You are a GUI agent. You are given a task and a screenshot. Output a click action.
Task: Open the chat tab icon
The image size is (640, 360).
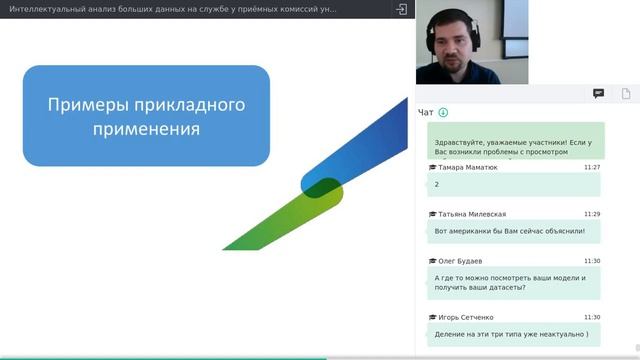click(598, 93)
